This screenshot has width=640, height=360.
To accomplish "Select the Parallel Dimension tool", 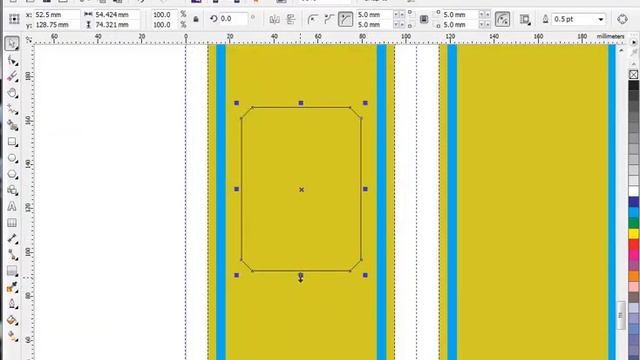I will click(x=12, y=238).
